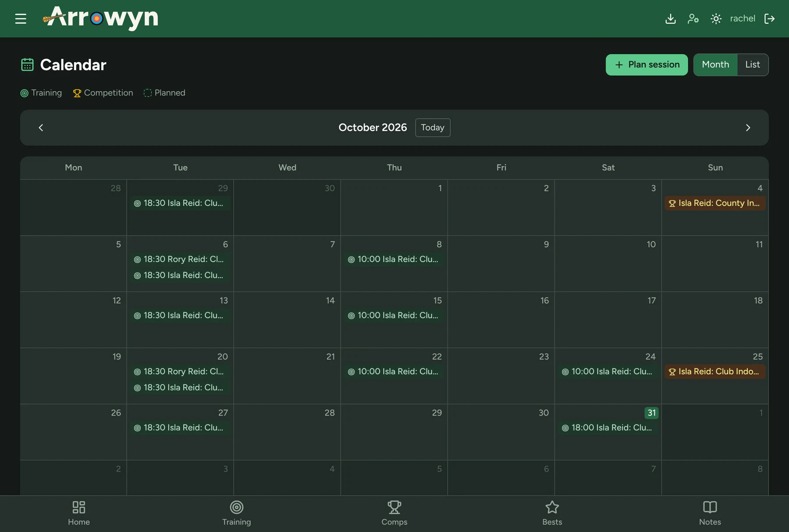789x532 pixels.
Task: Click the Planned legend item
Action: 164,93
